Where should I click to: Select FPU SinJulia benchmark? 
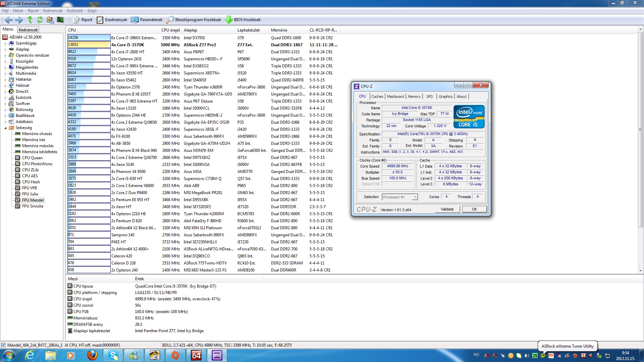pyautogui.click(x=33, y=206)
